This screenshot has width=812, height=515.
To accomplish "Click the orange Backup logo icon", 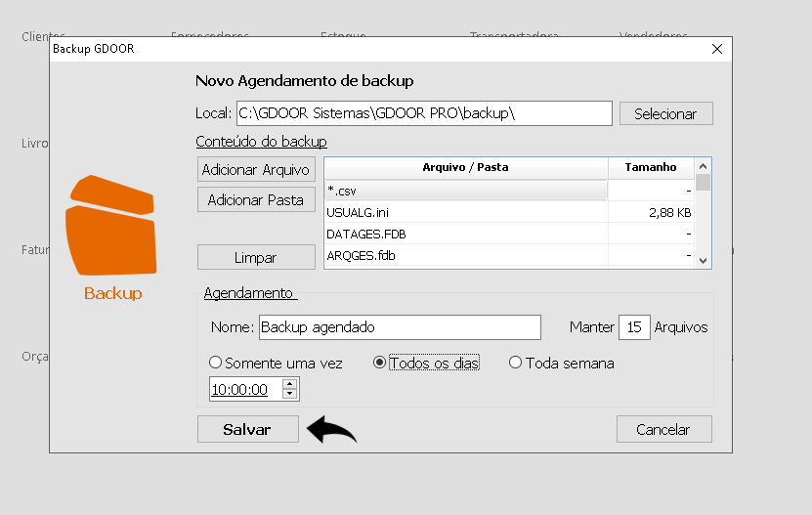I will (x=110, y=226).
